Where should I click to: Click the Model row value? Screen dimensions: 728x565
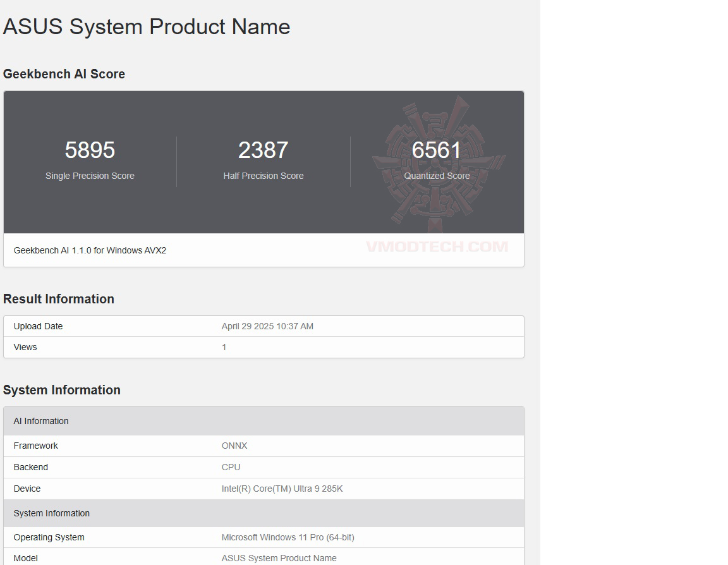tap(279, 558)
